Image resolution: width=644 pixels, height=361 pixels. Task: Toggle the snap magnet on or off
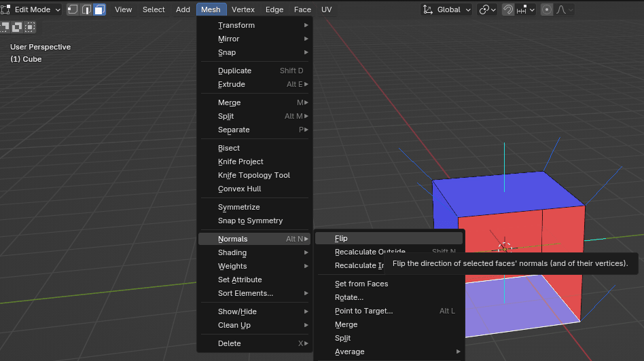coord(507,9)
